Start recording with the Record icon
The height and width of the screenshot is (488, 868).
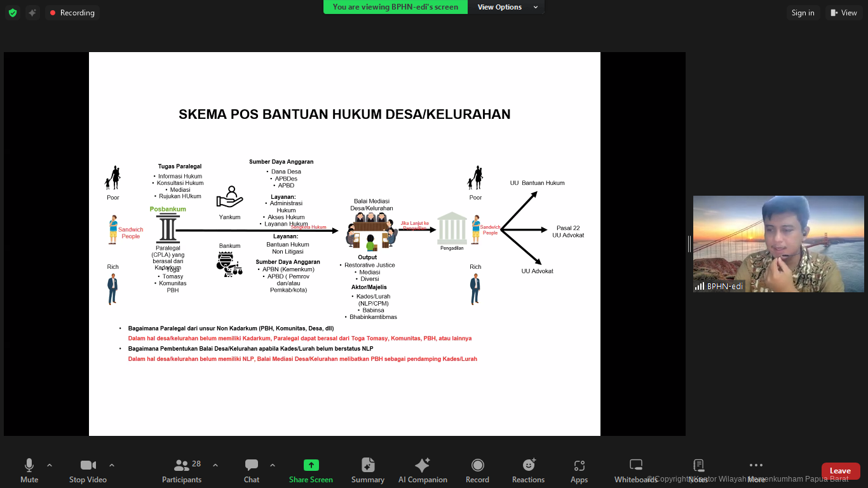(x=477, y=470)
